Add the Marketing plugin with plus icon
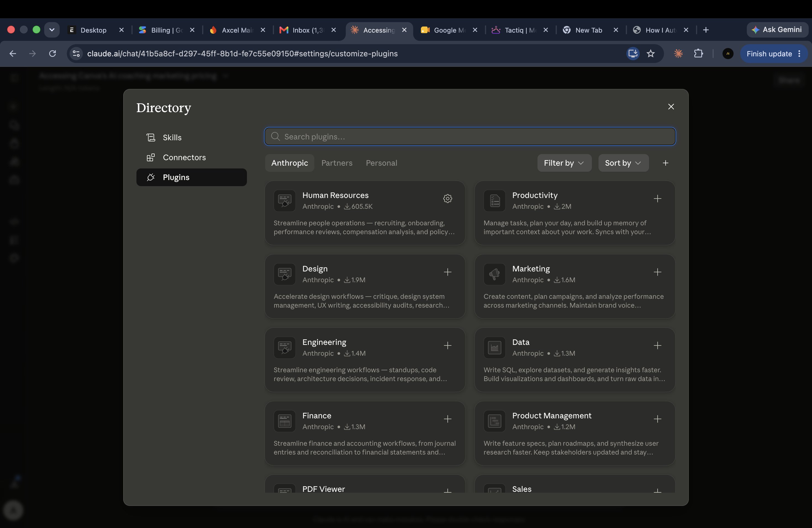Viewport: 812px width, 528px height. 657,272
